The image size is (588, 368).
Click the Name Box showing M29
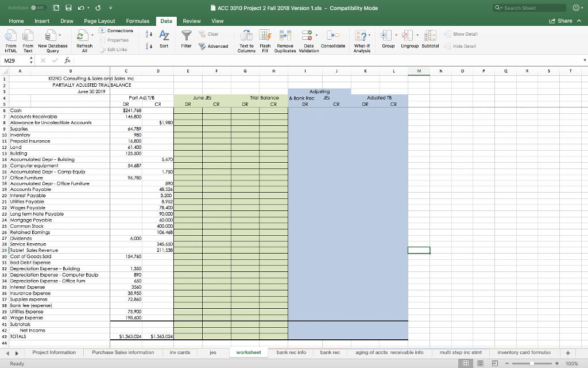(16, 60)
